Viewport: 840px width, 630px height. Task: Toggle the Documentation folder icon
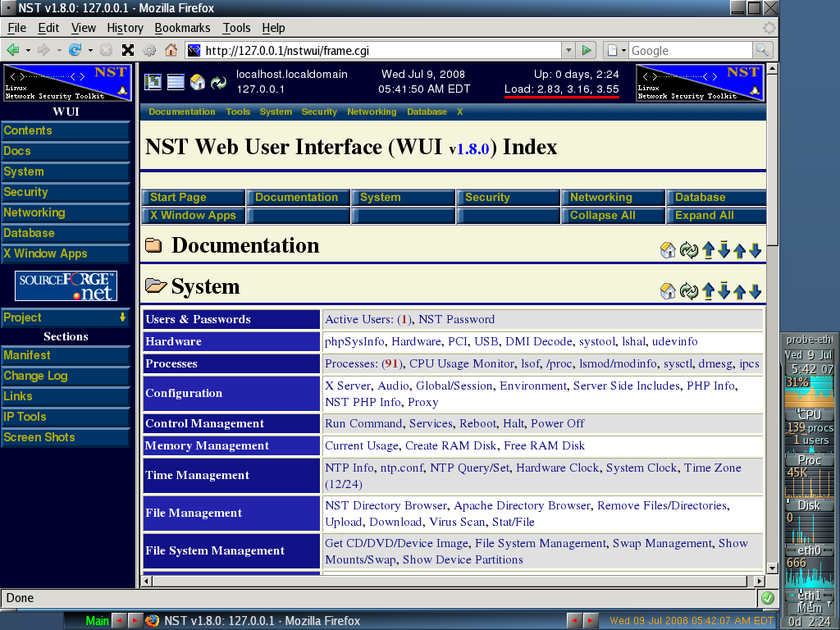click(153, 245)
